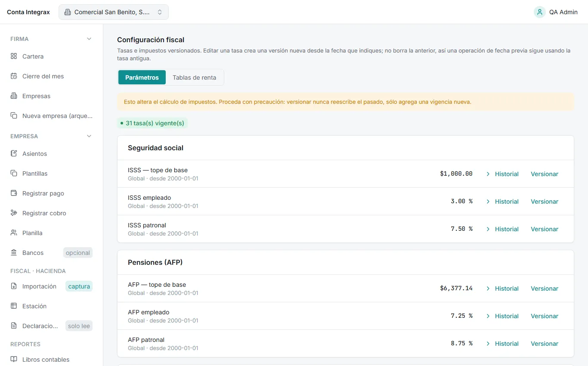Click the Importación file-download icon
The image size is (588, 366).
coord(14,286)
